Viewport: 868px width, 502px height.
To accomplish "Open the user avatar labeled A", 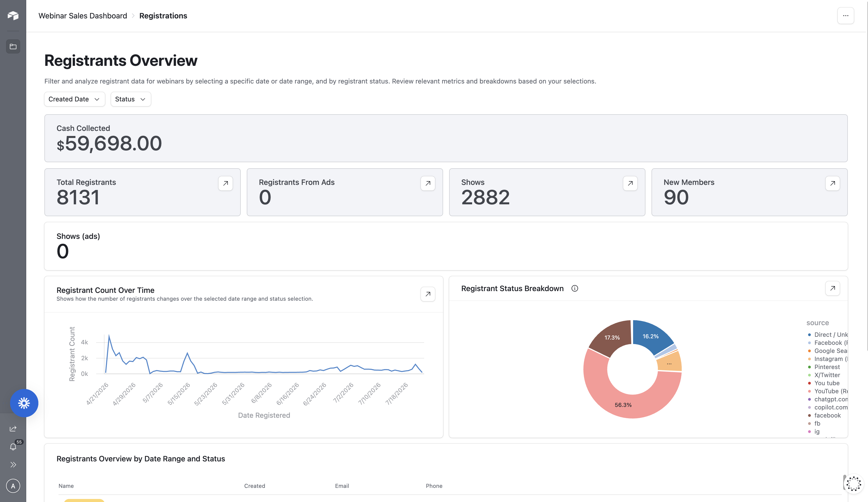I will pyautogui.click(x=13, y=486).
